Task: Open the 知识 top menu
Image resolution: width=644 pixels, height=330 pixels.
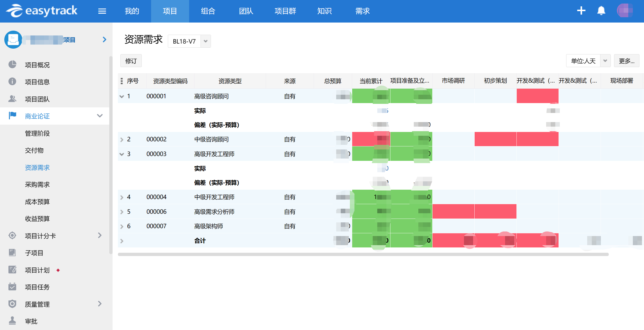Action: coord(324,11)
